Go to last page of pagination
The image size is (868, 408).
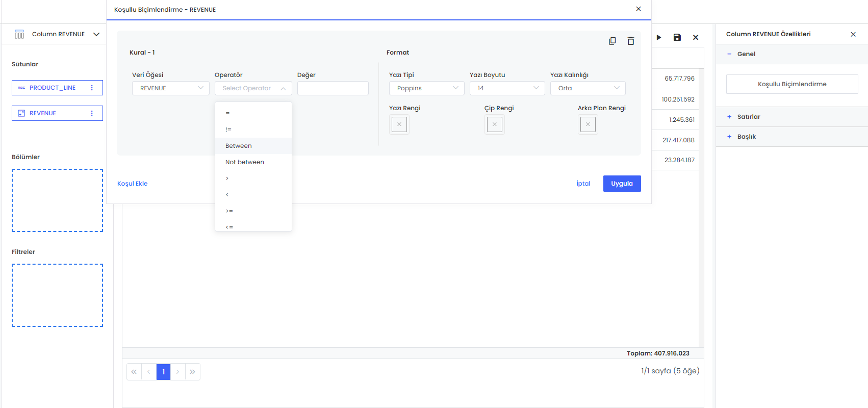(x=192, y=372)
